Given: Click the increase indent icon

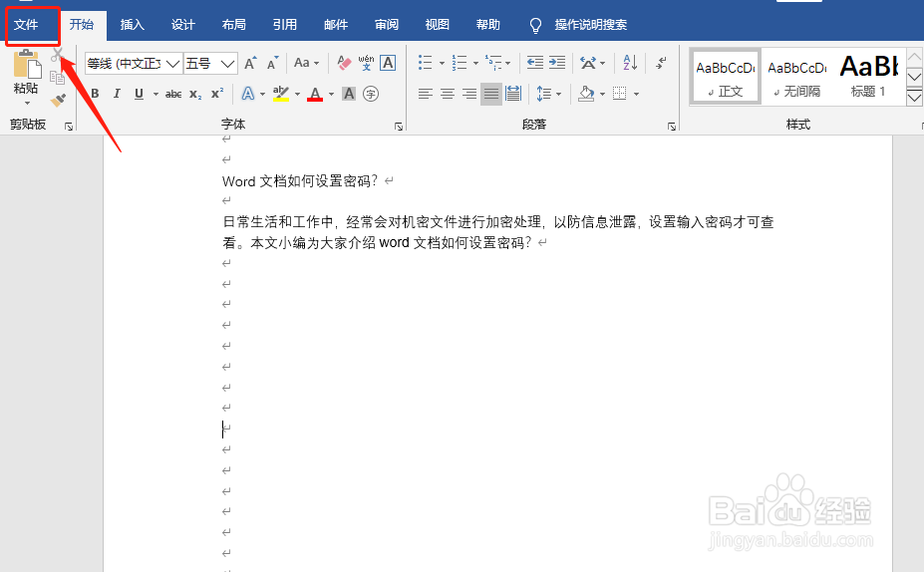Looking at the screenshot, I should pyautogui.click(x=557, y=63).
